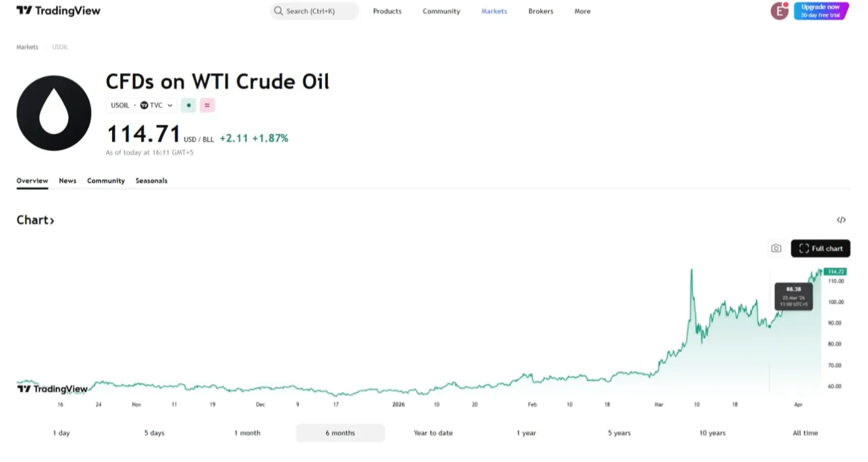Click the Full chart button

coord(820,249)
